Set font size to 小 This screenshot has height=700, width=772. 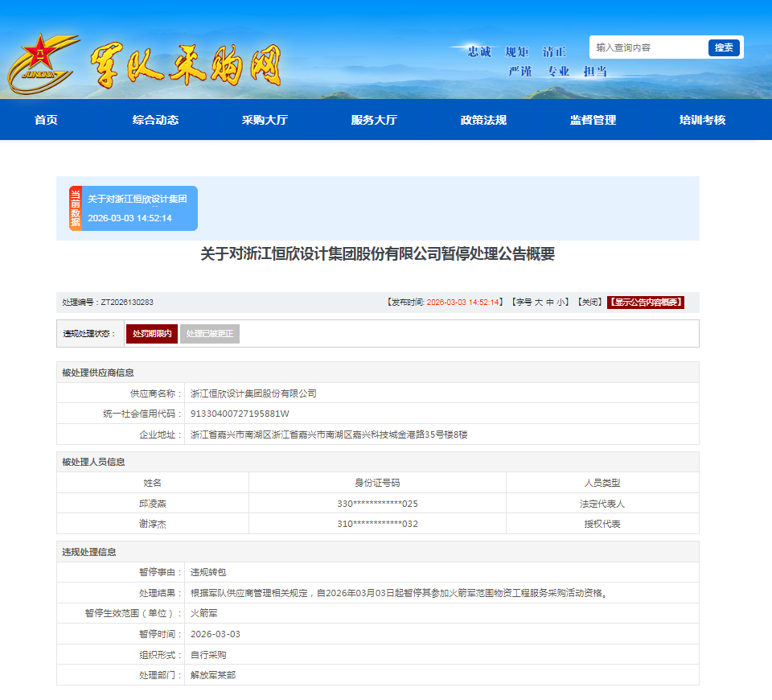(561, 303)
